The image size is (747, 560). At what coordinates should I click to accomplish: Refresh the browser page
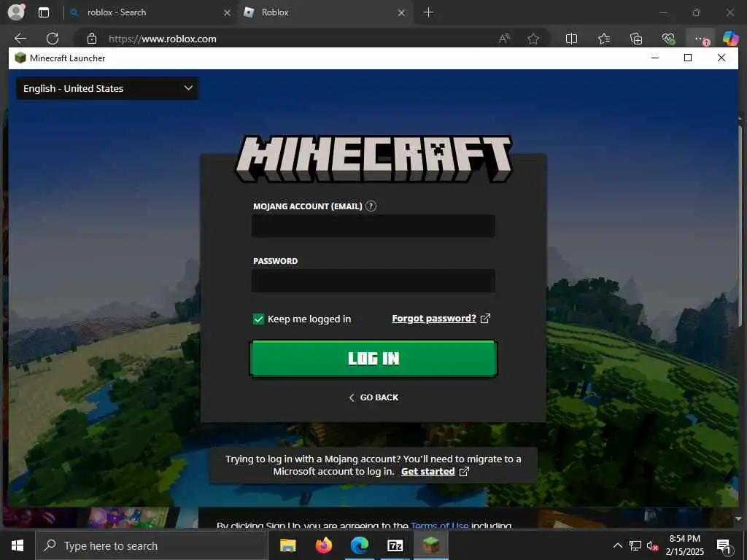[53, 39]
